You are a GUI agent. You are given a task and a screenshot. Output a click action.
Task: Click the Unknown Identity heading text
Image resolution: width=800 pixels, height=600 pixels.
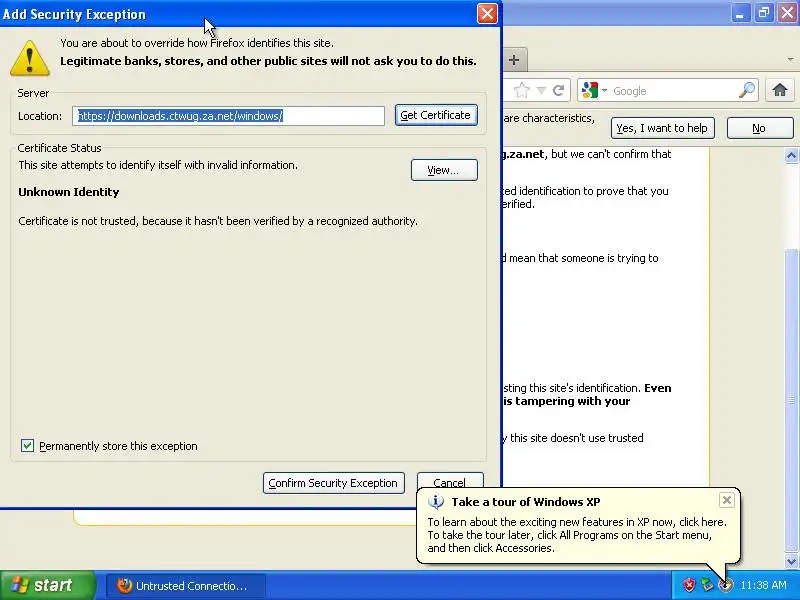[x=69, y=192]
